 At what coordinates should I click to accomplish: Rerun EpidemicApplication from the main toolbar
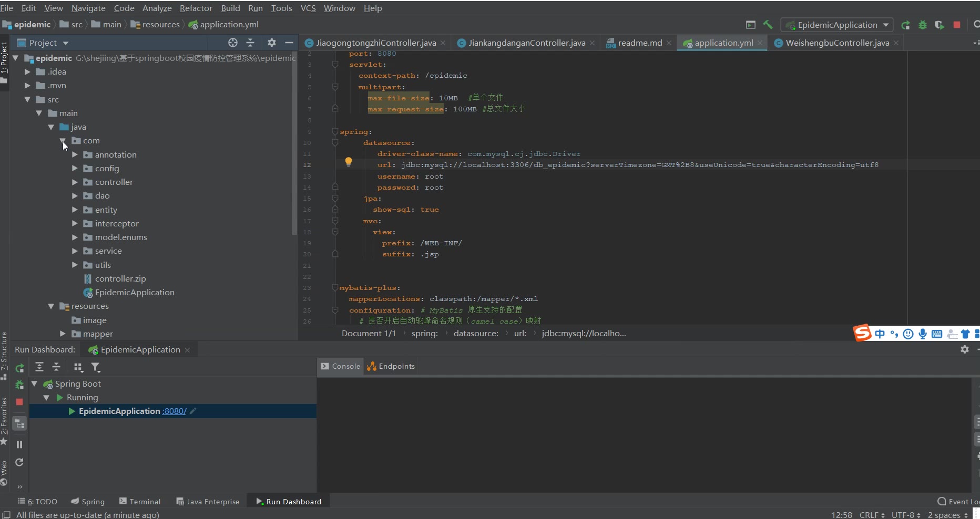click(x=905, y=25)
